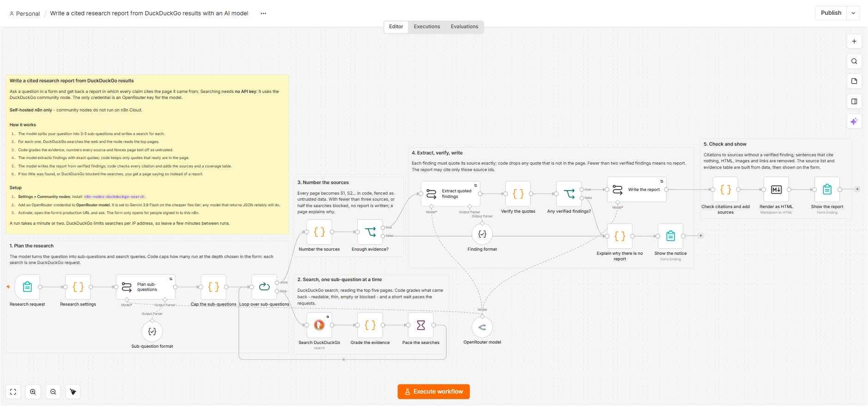Open the Loop over sub-questions node
Viewport: 868px width, 406px height.
264,287
